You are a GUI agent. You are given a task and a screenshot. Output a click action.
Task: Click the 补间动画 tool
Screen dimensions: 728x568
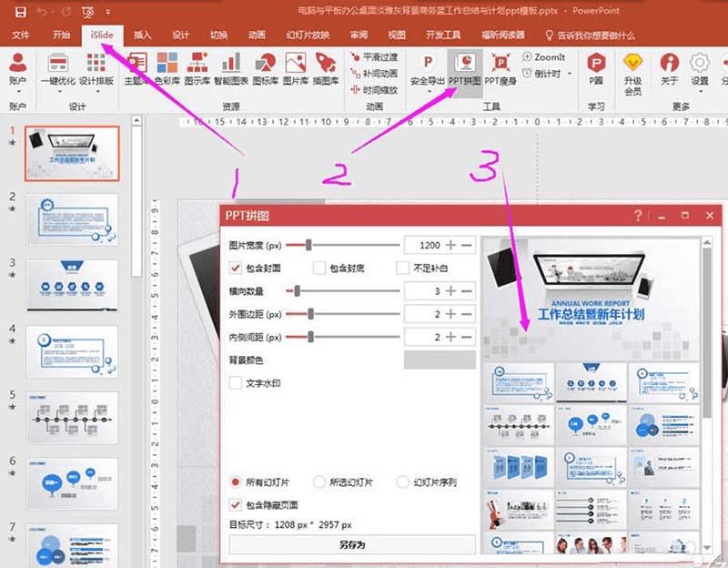374,74
